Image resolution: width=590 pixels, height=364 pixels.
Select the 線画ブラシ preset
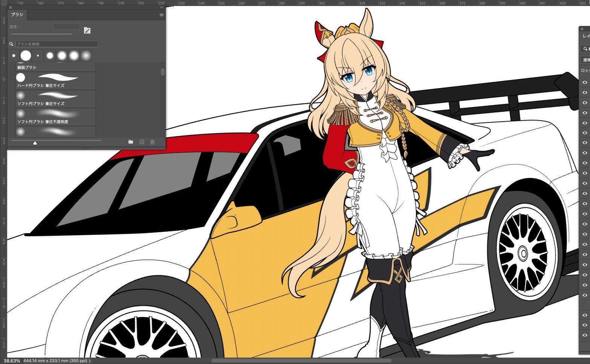click(x=55, y=67)
